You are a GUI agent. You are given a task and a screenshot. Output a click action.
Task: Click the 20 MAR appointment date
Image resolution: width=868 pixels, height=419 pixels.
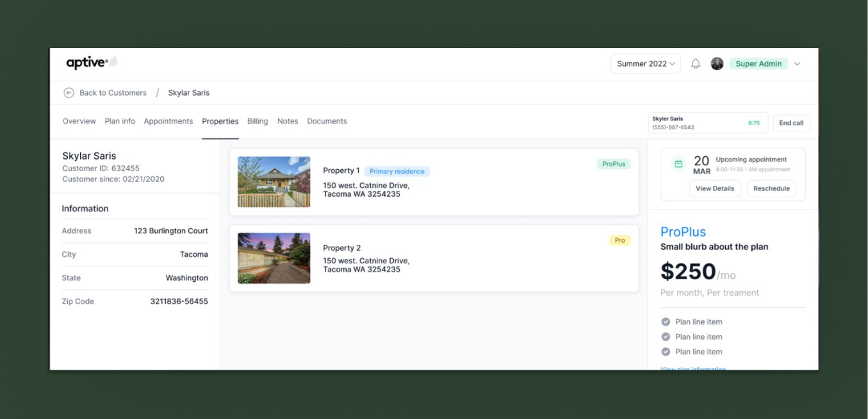[701, 165]
